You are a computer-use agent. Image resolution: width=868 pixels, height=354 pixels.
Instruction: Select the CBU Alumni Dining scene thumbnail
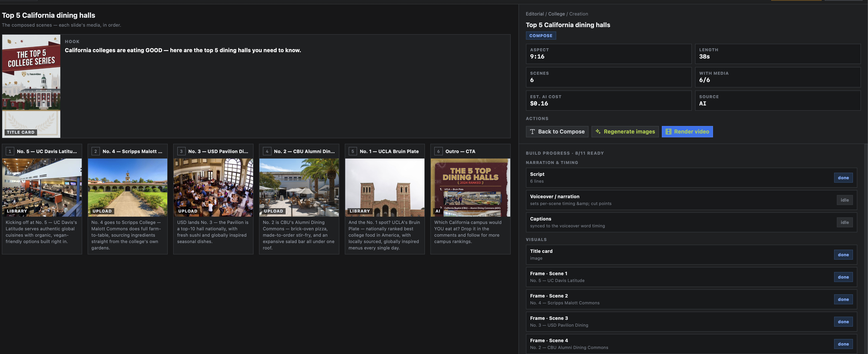tap(299, 187)
